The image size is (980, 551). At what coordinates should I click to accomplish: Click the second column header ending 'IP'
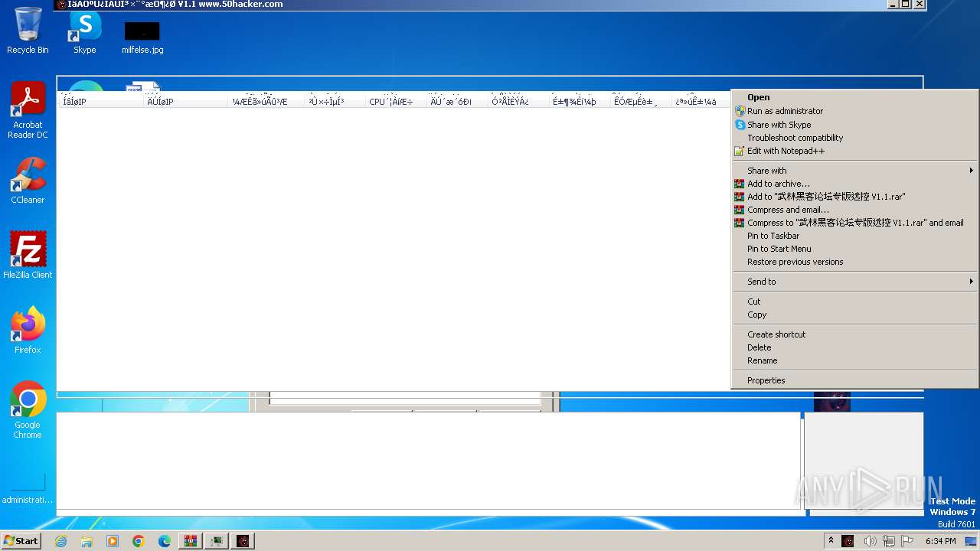(x=187, y=101)
